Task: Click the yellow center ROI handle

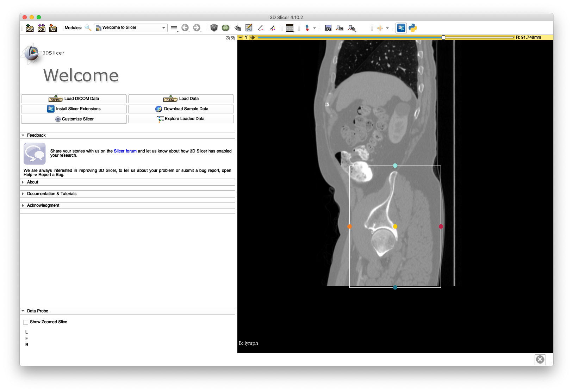Action: point(395,226)
